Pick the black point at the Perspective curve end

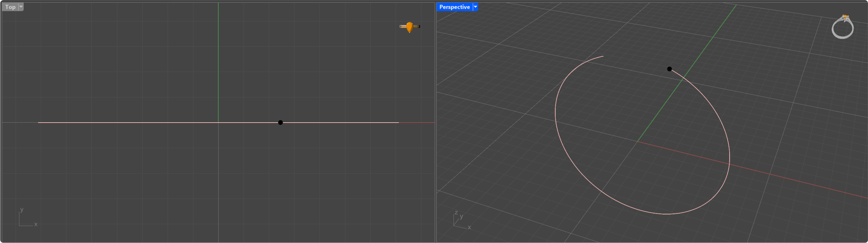coord(670,69)
